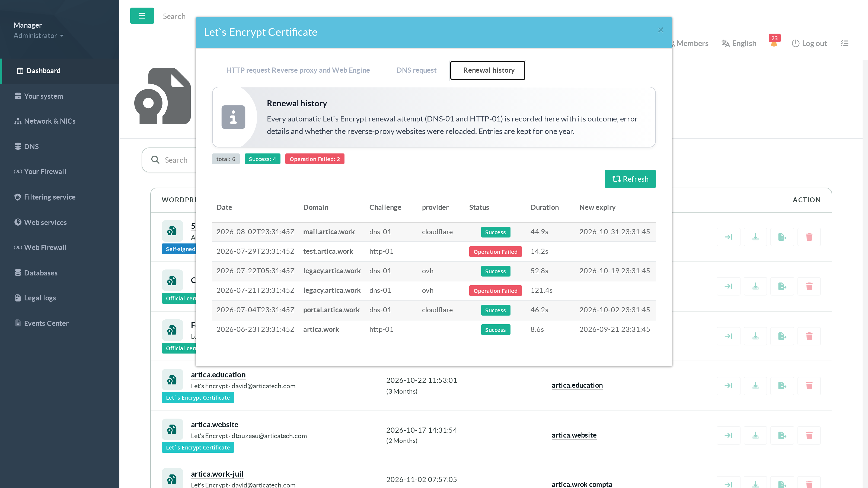The height and width of the screenshot is (488, 868).
Task: Open Events Center in the sidebar
Action: pyautogui.click(x=60, y=323)
